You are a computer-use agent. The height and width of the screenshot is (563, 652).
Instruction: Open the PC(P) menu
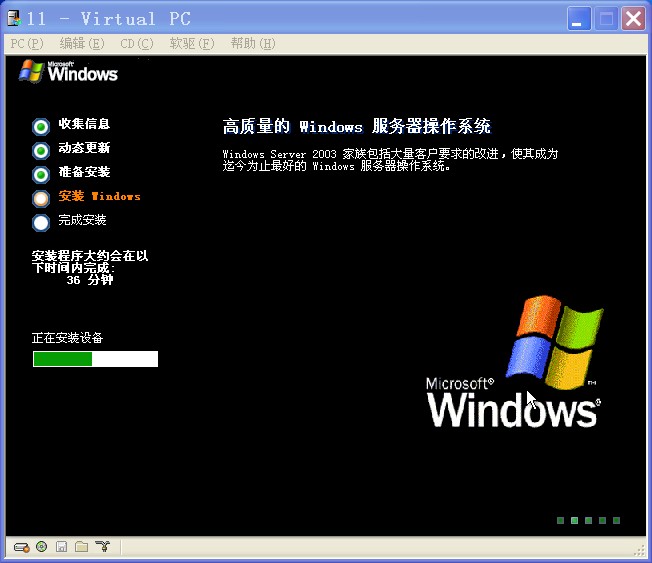tap(27, 44)
